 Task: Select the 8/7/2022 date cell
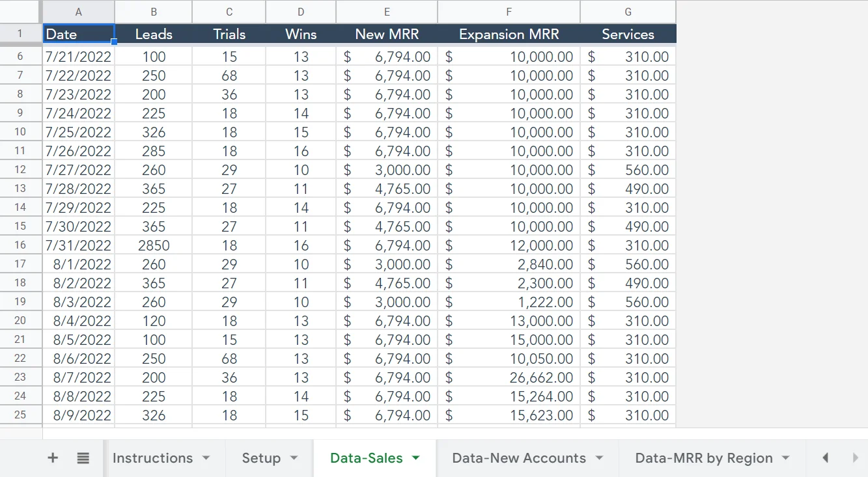pos(79,377)
